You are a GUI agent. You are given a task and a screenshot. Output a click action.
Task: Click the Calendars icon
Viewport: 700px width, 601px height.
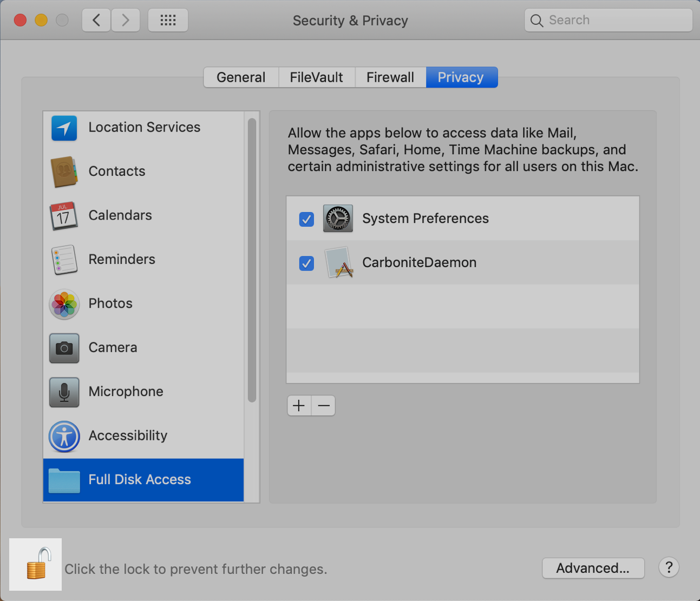(x=64, y=216)
